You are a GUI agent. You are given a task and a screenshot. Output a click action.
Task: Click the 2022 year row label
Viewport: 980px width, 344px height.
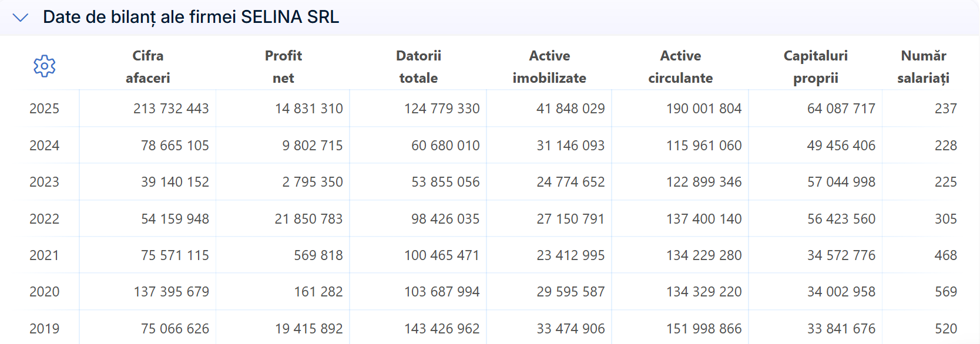pos(45,219)
